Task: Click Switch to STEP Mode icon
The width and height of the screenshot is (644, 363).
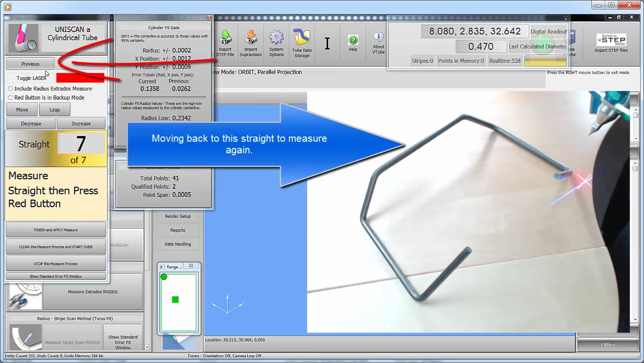Action: pos(610,40)
